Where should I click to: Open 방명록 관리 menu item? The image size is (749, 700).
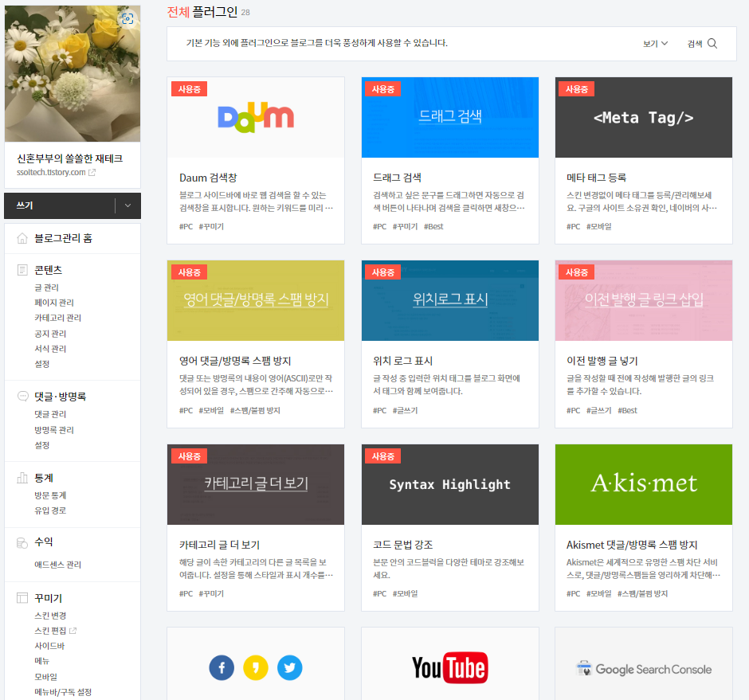54,430
